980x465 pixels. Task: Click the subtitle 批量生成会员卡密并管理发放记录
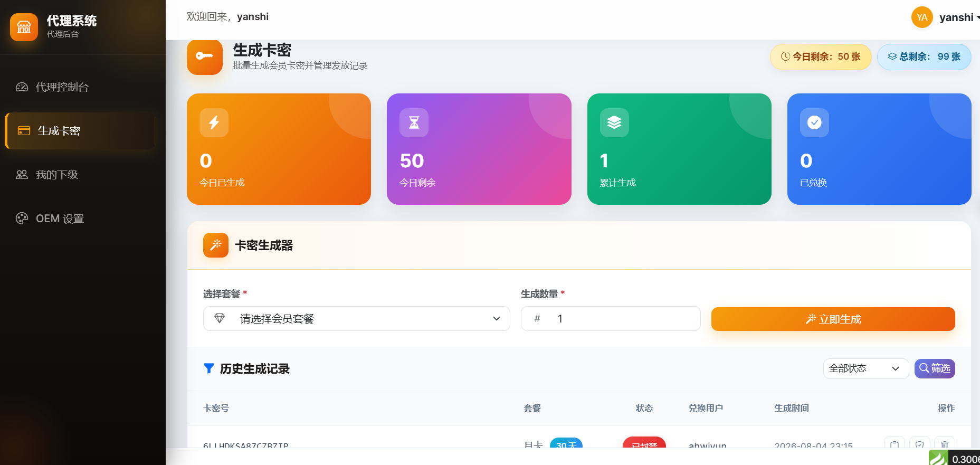pyautogui.click(x=300, y=65)
